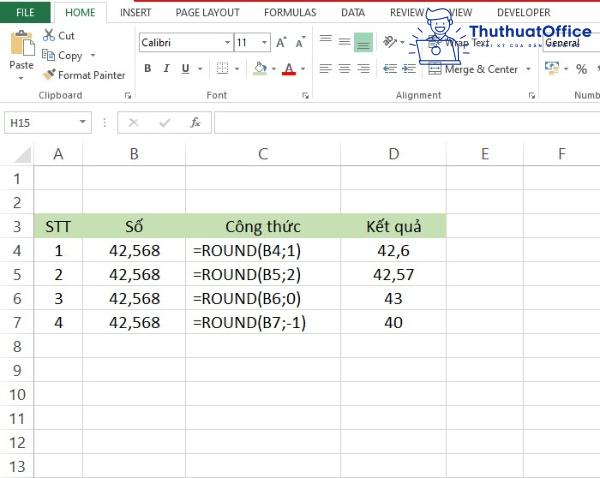Switch to the DEVELOPER tab

tap(523, 13)
